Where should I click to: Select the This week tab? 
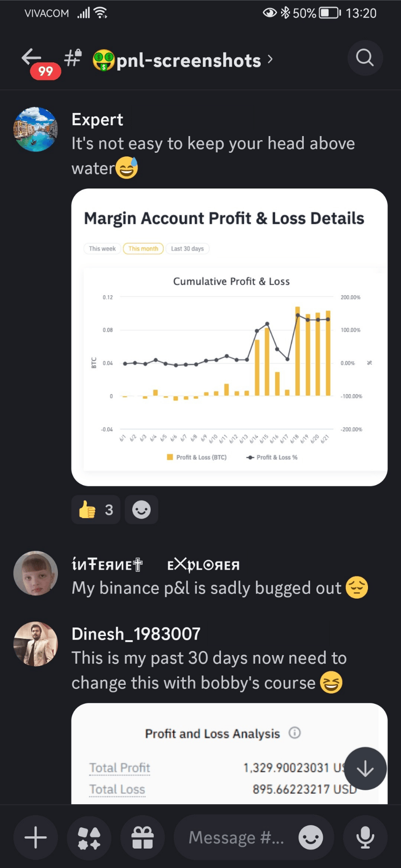(102, 249)
